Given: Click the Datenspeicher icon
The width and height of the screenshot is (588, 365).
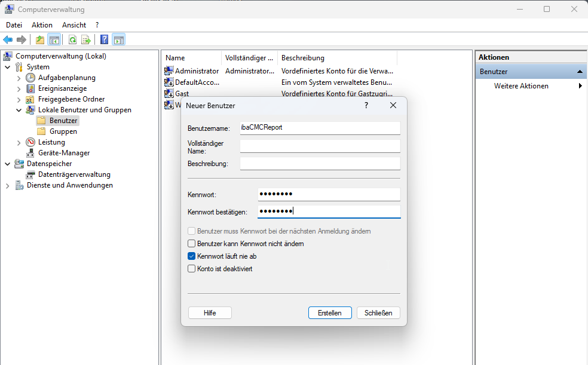Looking at the screenshot, I should (19, 164).
